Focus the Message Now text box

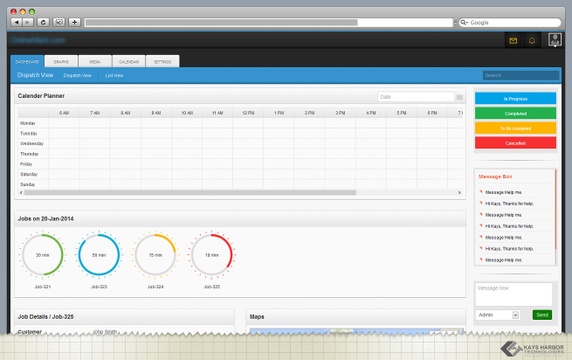[x=514, y=294]
